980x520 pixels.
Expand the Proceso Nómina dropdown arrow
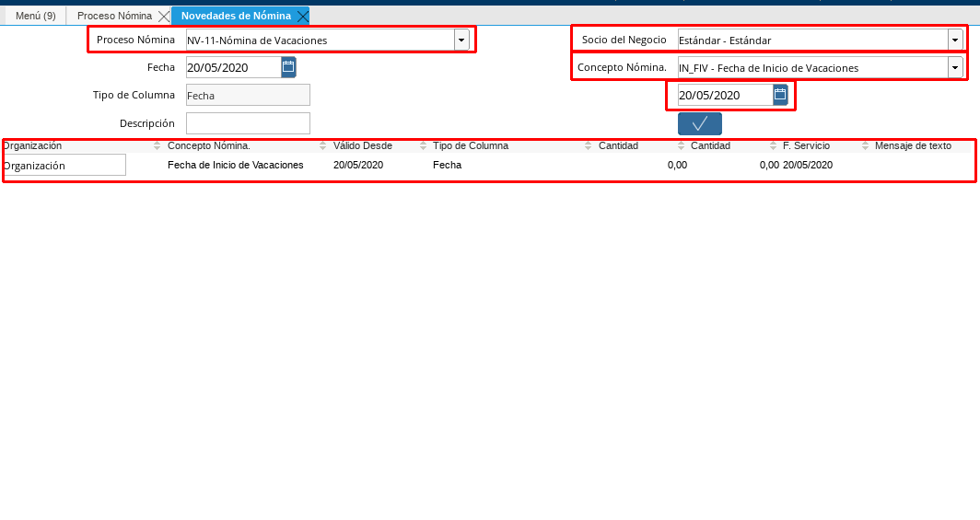point(461,40)
